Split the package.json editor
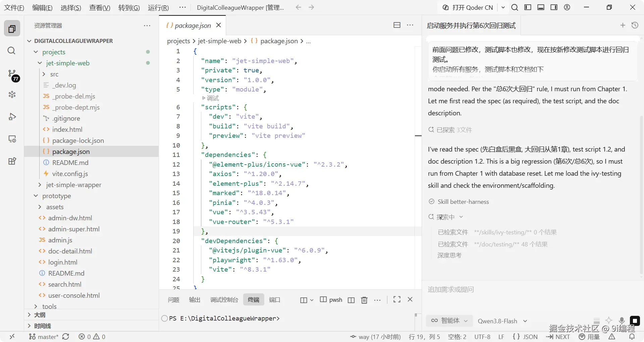Image resolution: width=644 pixels, height=342 pixels. click(397, 25)
